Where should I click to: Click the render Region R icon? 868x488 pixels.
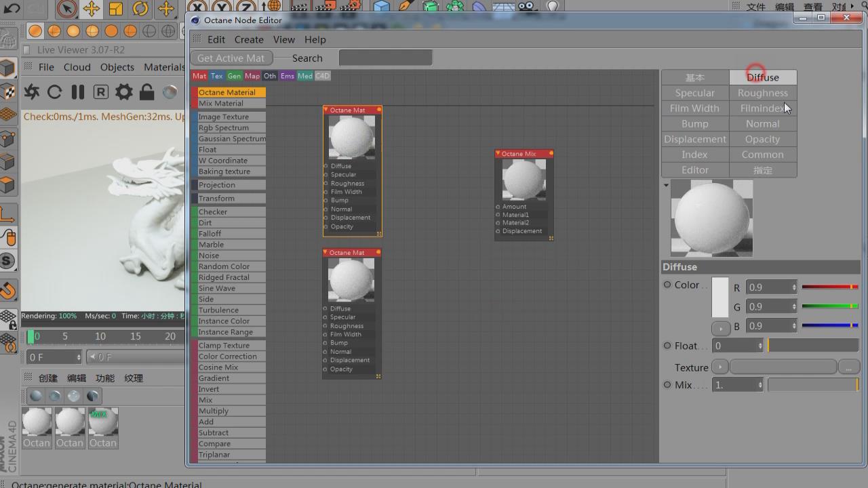(100, 91)
